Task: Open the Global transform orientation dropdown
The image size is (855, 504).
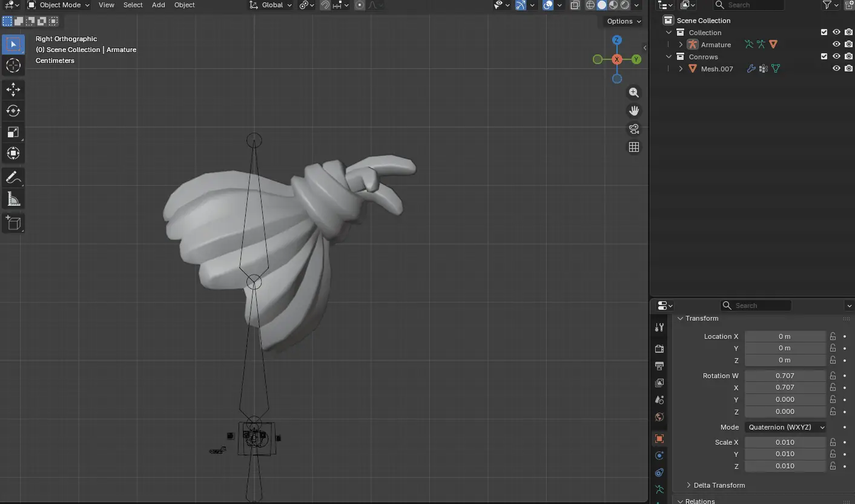Action: [x=271, y=5]
